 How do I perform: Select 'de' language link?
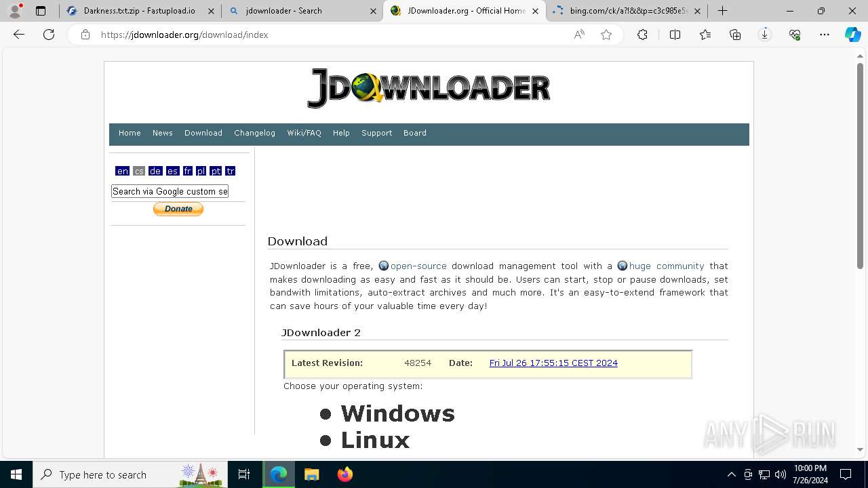pyautogui.click(x=155, y=171)
